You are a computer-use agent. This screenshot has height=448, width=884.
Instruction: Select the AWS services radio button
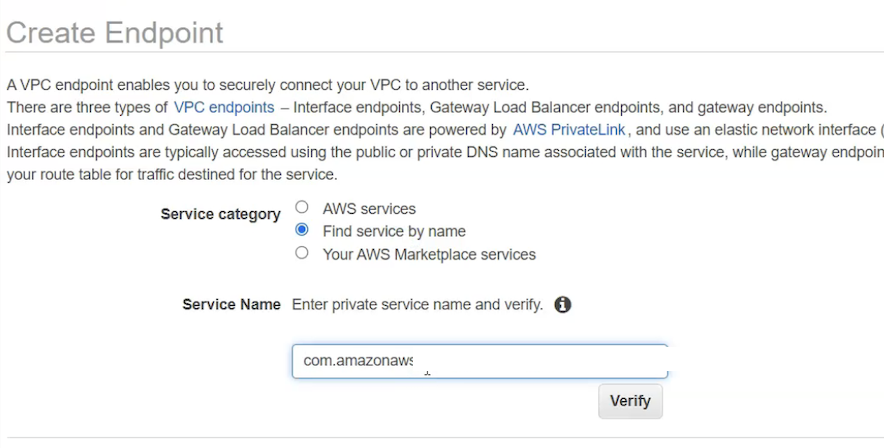(302, 208)
